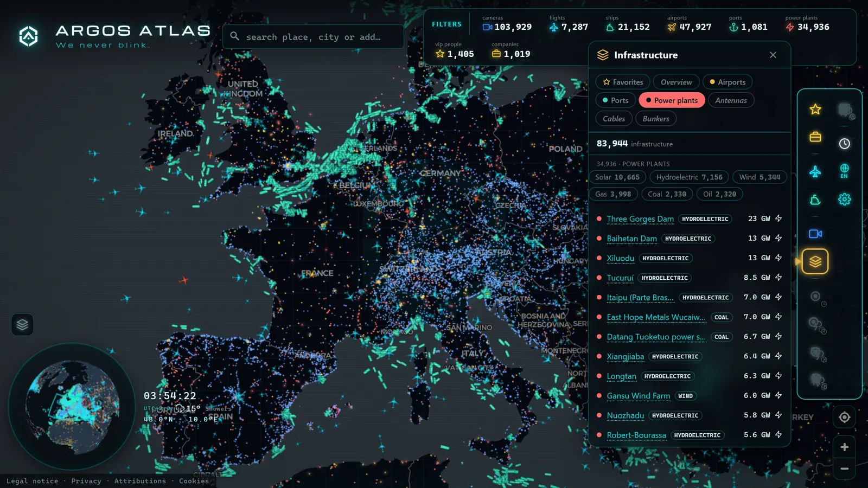Viewport: 868px width, 488px height.
Task: Open the Baihetan Dam link
Action: coord(631,239)
